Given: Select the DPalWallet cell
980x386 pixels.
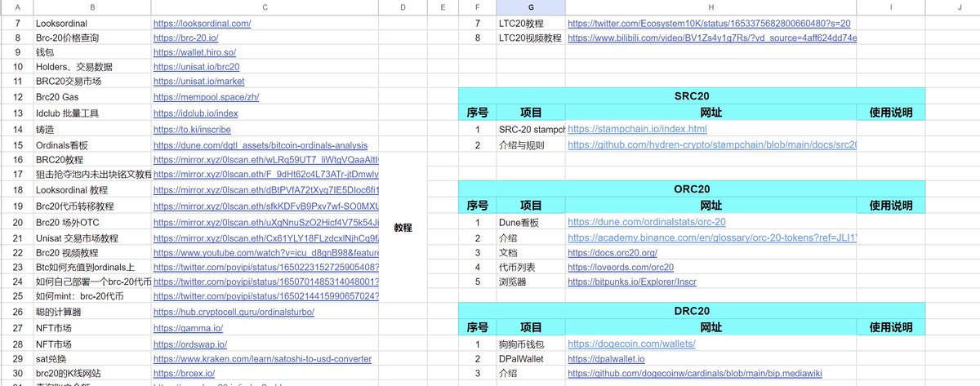Looking at the screenshot, I should (531, 359).
